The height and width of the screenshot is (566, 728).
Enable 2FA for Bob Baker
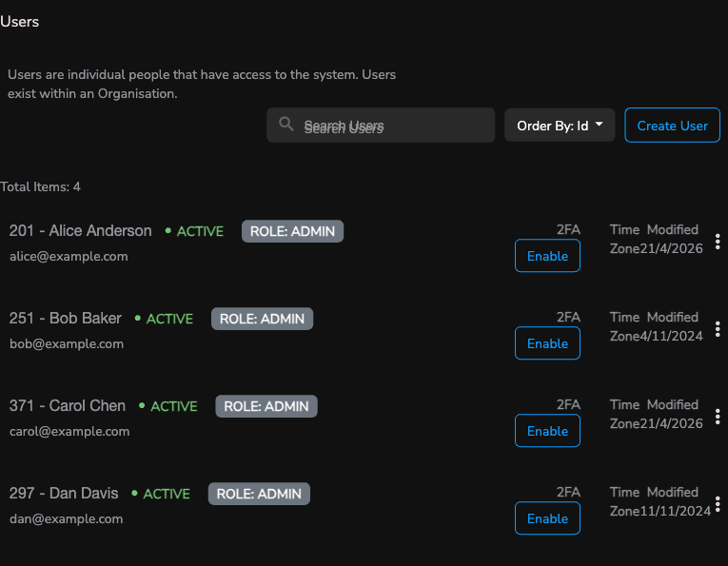(547, 343)
